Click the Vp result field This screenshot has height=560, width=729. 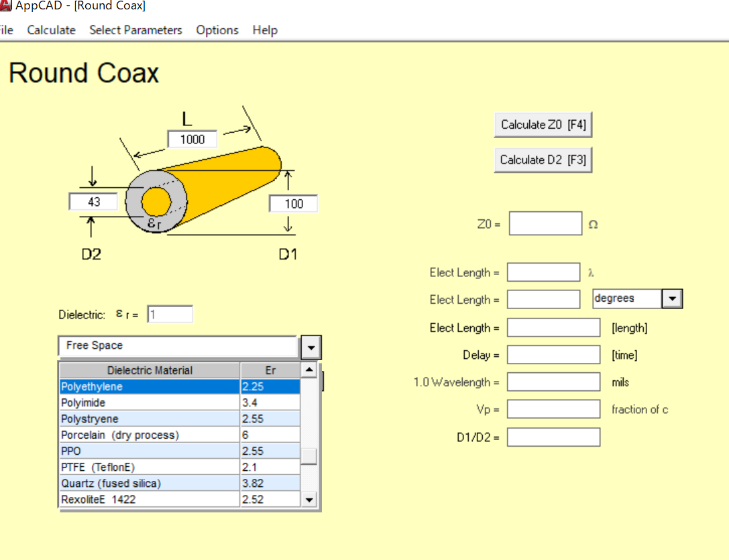click(x=553, y=409)
